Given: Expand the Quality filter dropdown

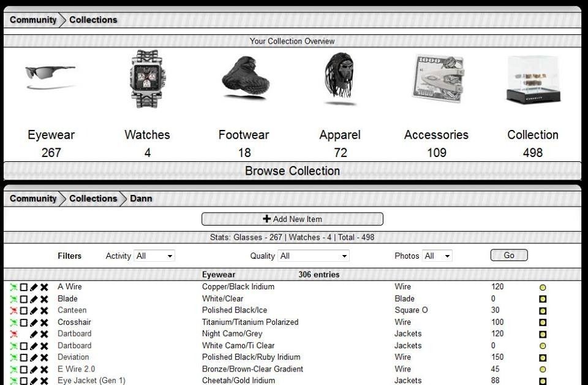Looking at the screenshot, I should (x=313, y=256).
